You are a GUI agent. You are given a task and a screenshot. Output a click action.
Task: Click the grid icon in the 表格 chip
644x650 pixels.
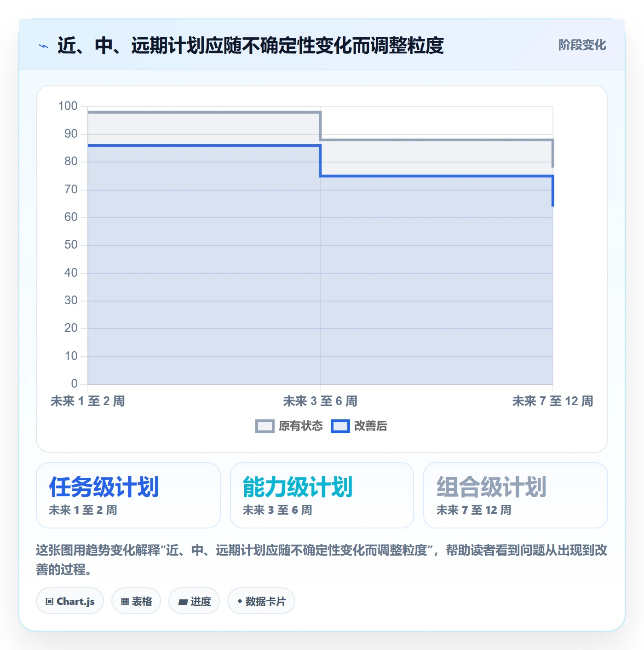point(125,602)
